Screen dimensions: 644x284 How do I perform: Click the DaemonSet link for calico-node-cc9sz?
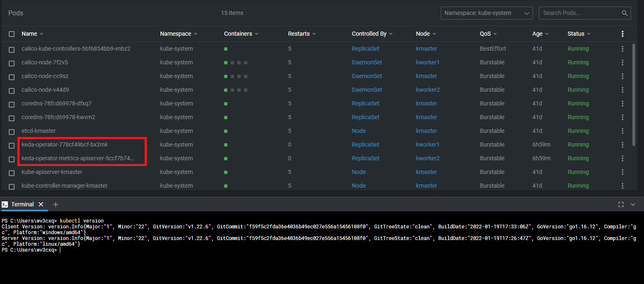[x=367, y=76]
